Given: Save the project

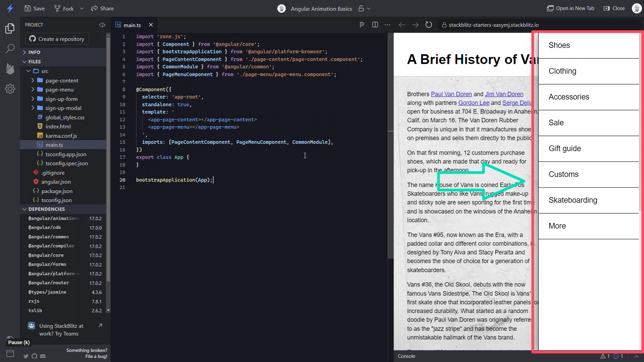Looking at the screenshot, I should (x=35, y=9).
